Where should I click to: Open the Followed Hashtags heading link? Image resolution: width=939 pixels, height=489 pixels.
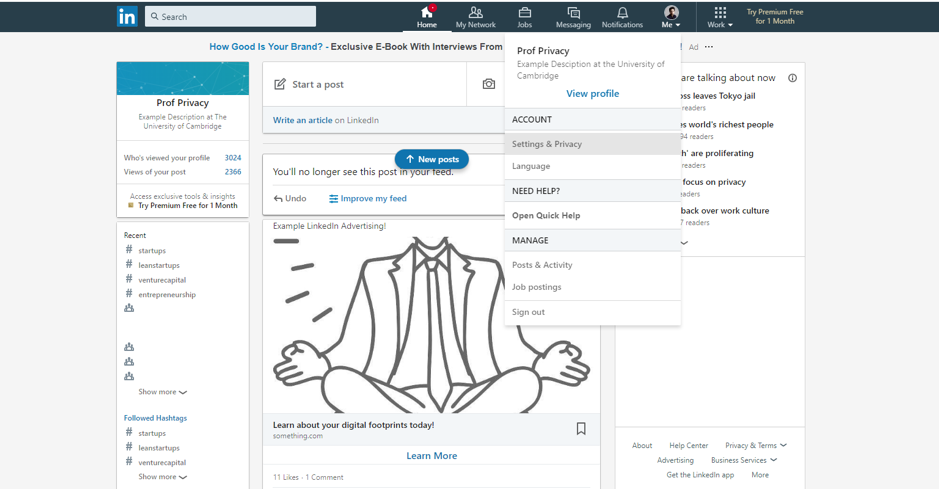tap(155, 418)
